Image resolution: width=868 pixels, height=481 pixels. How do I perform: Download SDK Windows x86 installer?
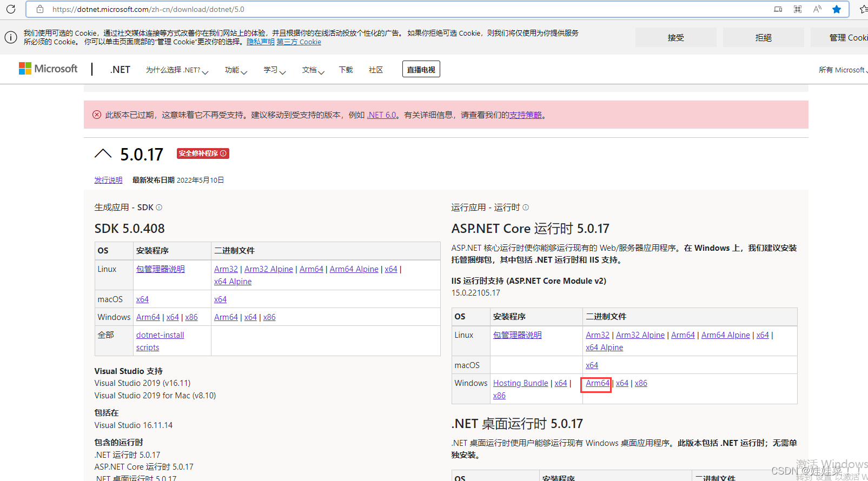coord(191,317)
